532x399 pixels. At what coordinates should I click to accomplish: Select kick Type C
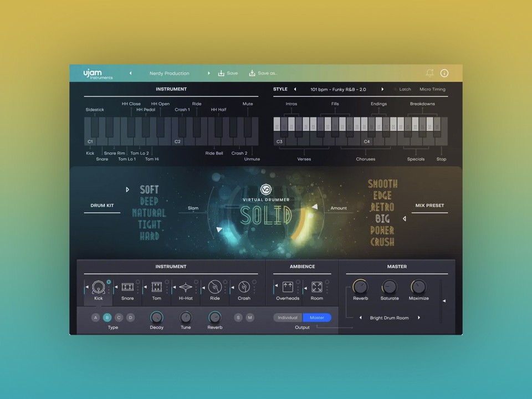coord(119,318)
